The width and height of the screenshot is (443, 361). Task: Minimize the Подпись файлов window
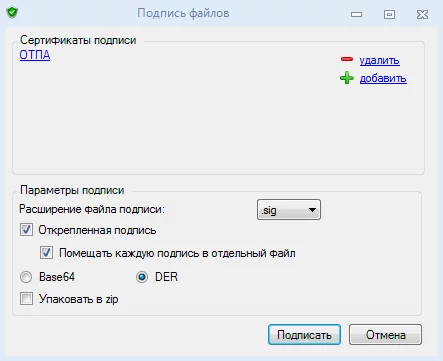click(x=356, y=14)
